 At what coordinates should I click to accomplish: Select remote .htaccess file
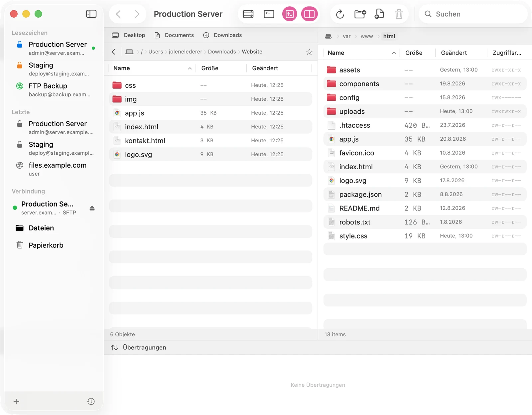point(425,125)
